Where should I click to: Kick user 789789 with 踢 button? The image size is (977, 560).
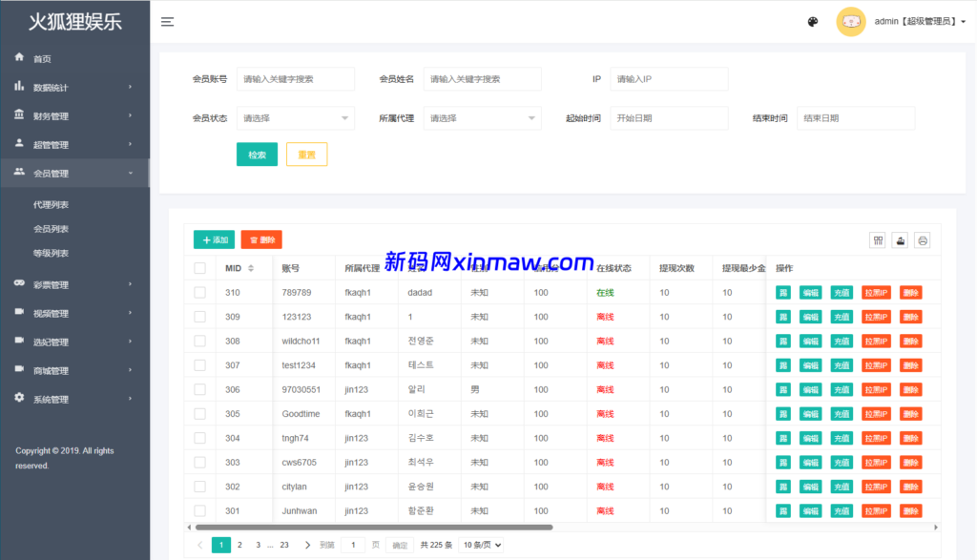(783, 293)
